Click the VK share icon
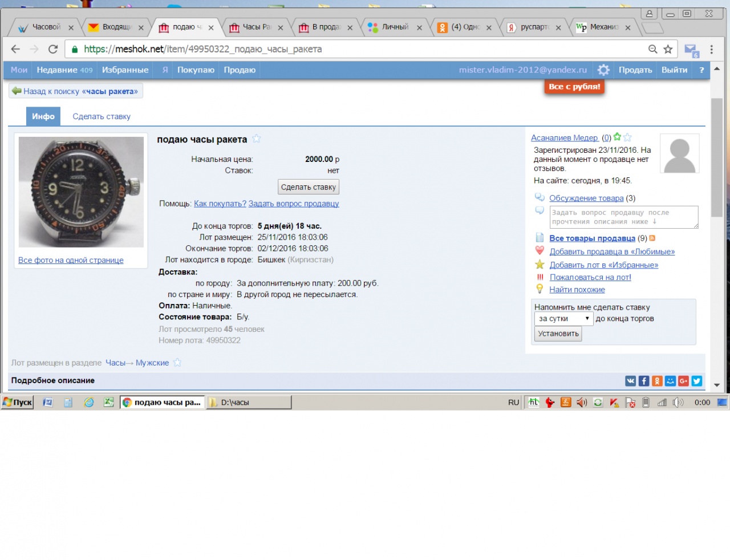This screenshot has height=560, width=730. tap(630, 381)
